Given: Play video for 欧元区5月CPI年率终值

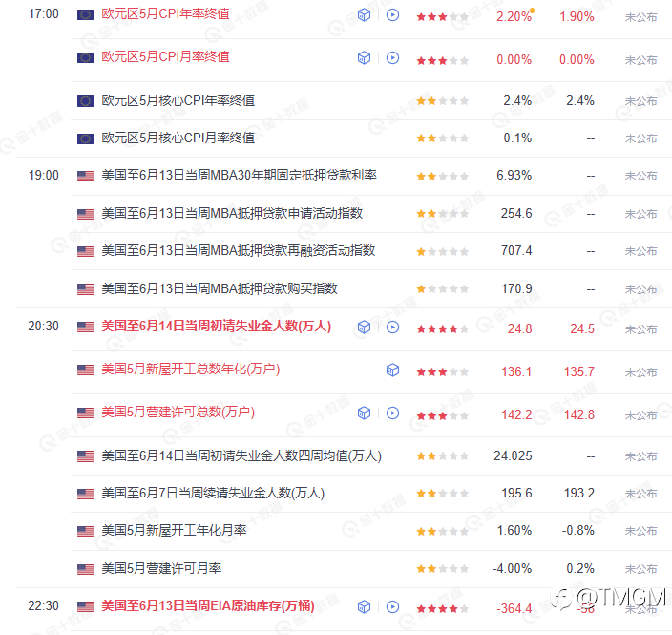Looking at the screenshot, I should [392, 15].
